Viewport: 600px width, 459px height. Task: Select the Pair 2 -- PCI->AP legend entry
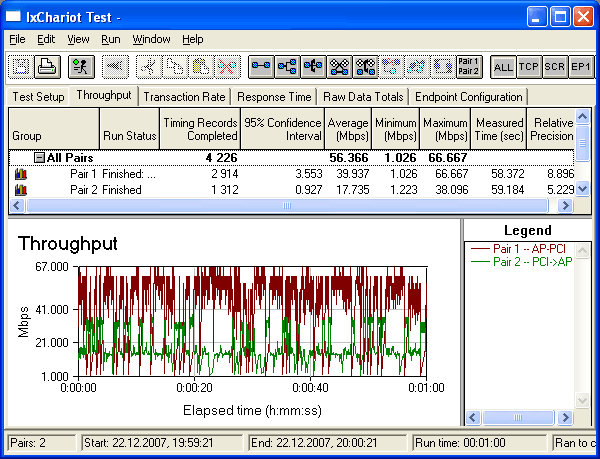click(x=521, y=262)
